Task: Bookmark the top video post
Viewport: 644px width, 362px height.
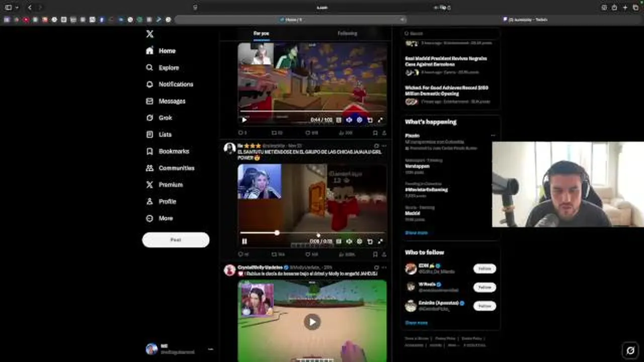Action: (x=375, y=133)
